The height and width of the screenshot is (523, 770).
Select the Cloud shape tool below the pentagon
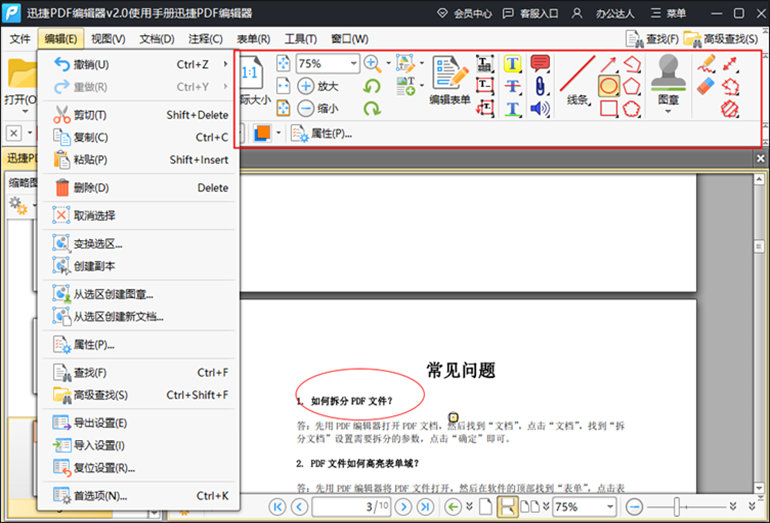point(632,108)
